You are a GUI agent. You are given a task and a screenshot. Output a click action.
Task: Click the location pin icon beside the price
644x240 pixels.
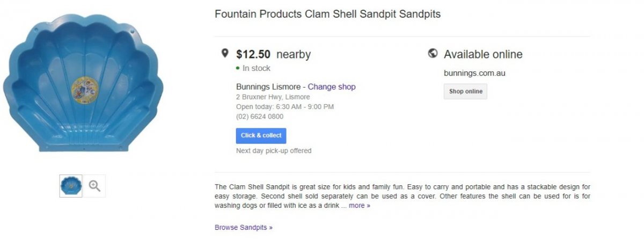point(225,53)
